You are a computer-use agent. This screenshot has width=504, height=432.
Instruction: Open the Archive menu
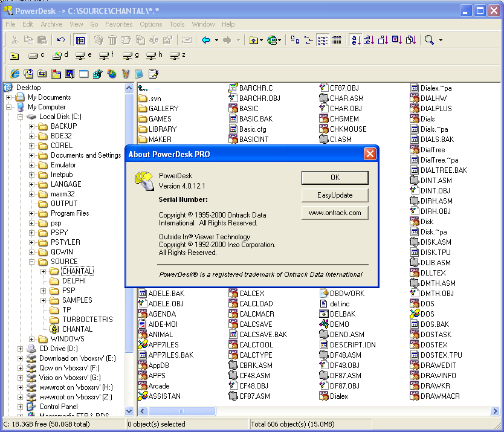pyautogui.click(x=51, y=24)
